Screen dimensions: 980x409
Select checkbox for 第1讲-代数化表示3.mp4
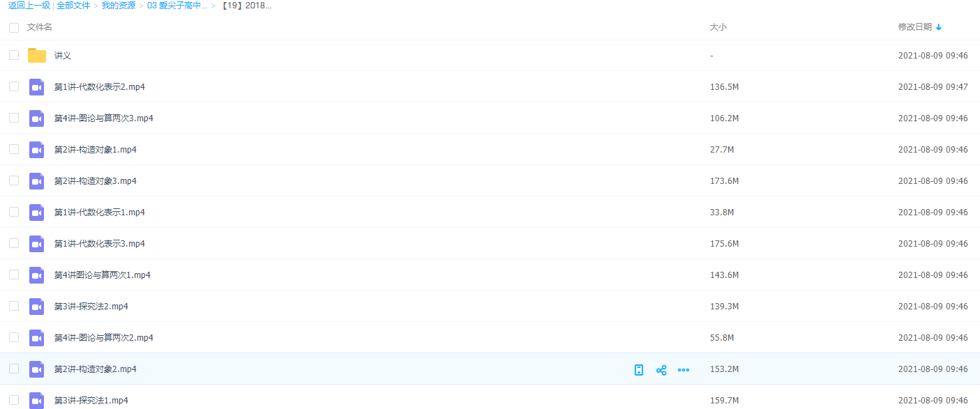(14, 243)
